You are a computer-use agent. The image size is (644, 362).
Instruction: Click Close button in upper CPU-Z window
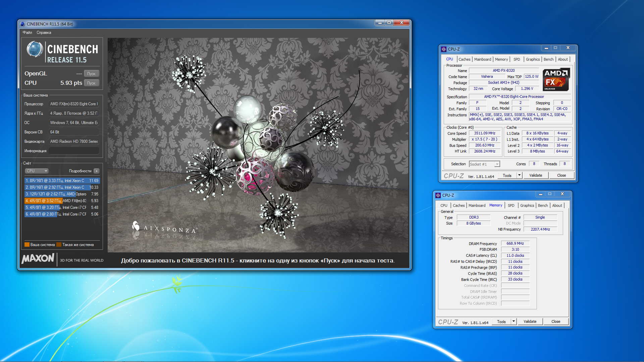pyautogui.click(x=561, y=175)
